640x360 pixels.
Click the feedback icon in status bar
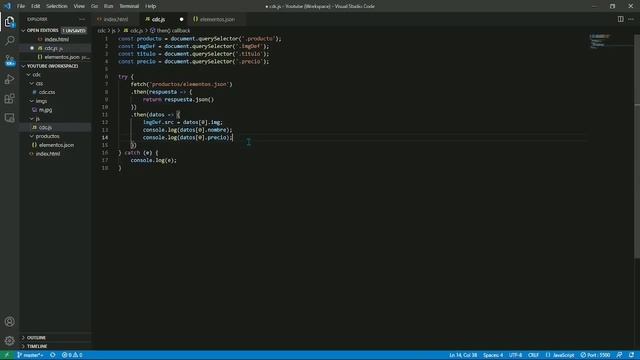pos(620,355)
